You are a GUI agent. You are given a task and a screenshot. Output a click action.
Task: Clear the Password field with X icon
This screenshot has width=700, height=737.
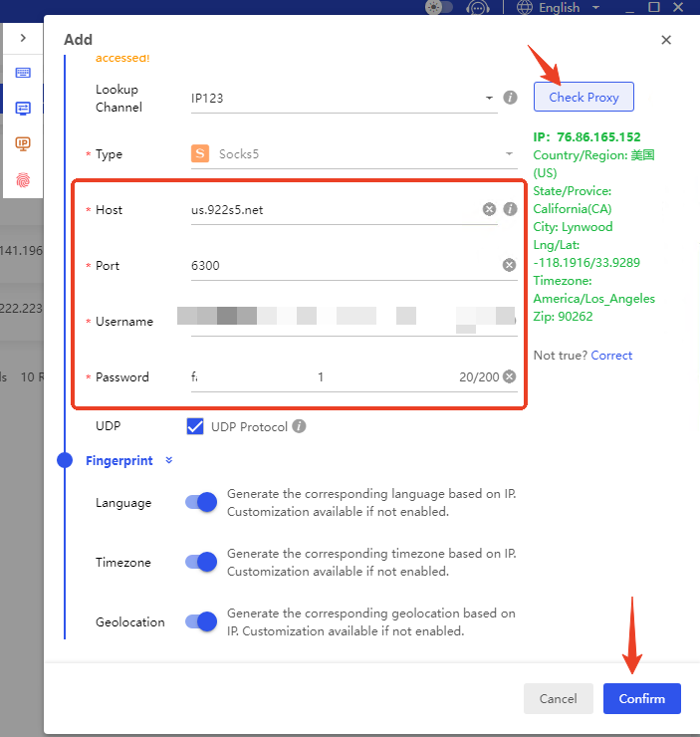[509, 376]
